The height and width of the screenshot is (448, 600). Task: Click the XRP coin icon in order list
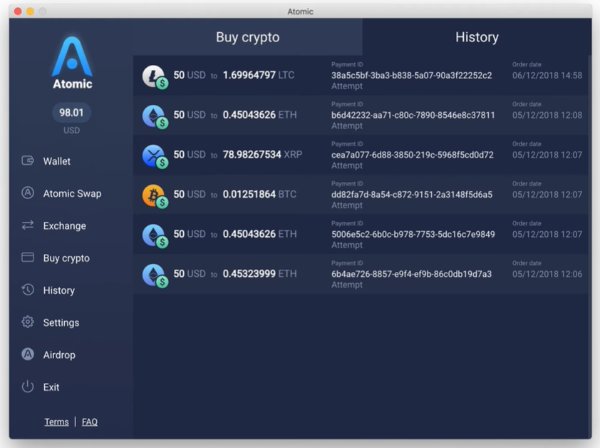click(x=153, y=155)
